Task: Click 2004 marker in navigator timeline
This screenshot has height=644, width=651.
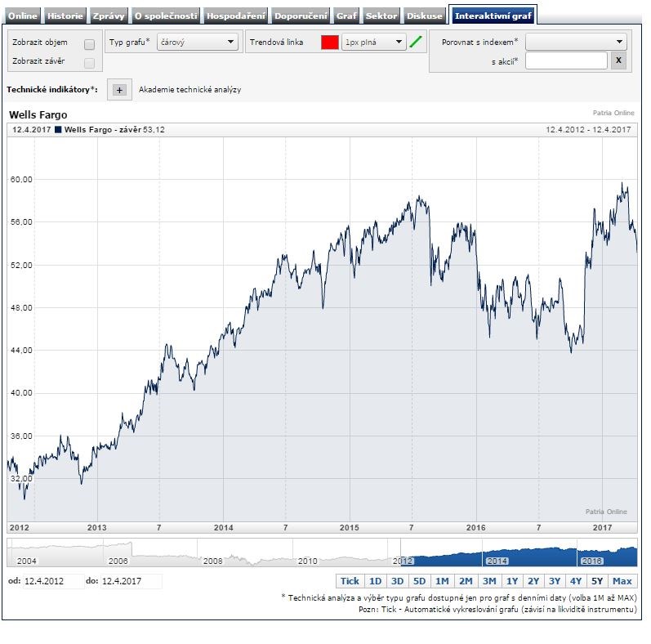Action: [27, 561]
